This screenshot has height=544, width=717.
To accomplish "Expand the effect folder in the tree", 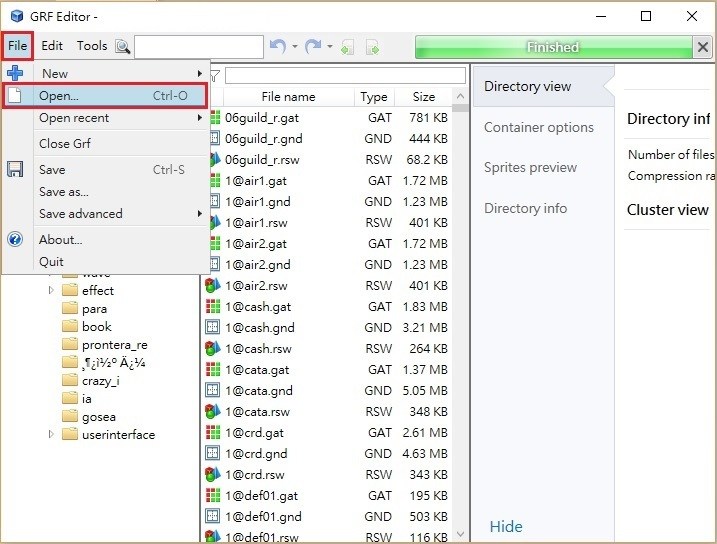I will (51, 290).
